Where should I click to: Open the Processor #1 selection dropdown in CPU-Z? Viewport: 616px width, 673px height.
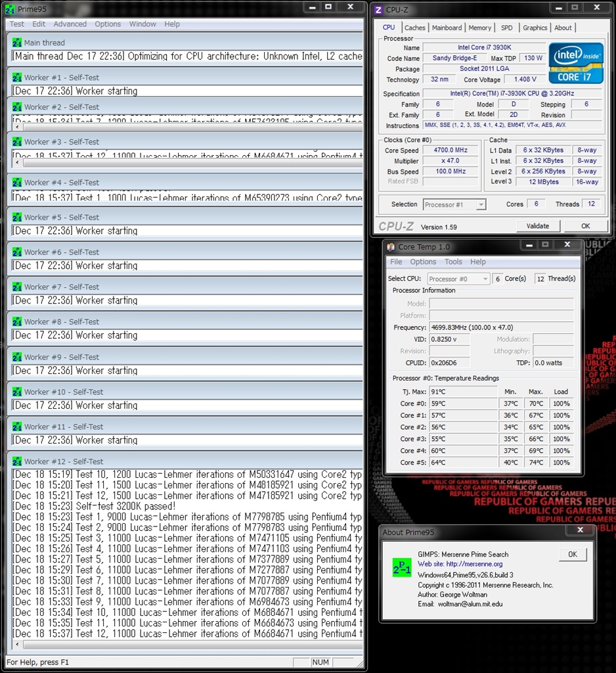click(x=454, y=204)
